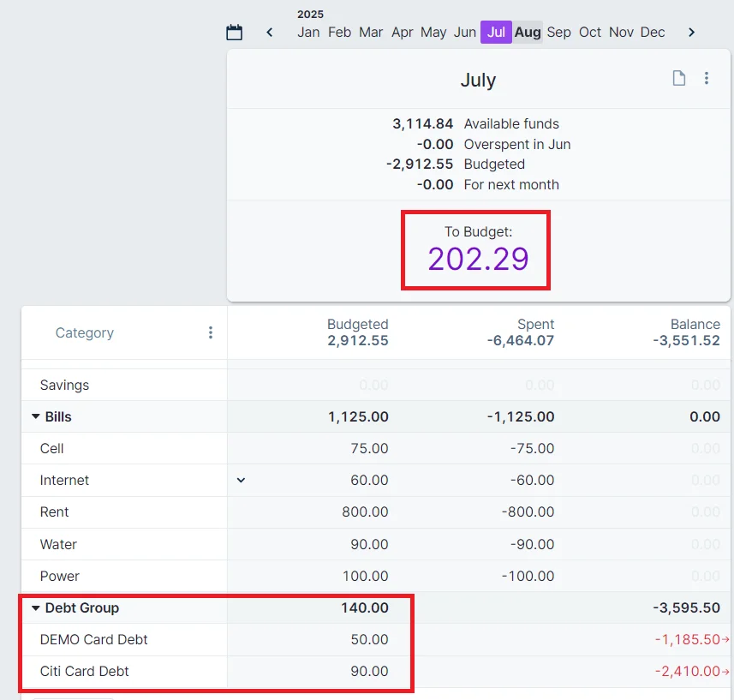The image size is (734, 700).
Task: Advance months with right arrow
Action: coord(691,33)
